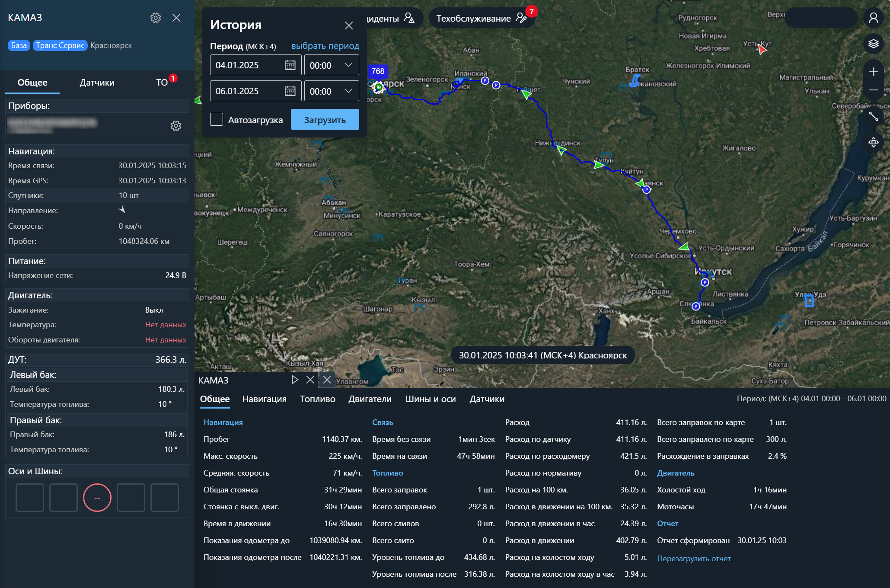This screenshot has width=890, height=588.
Task: Click the map zoom in plus button
Action: pos(873,72)
